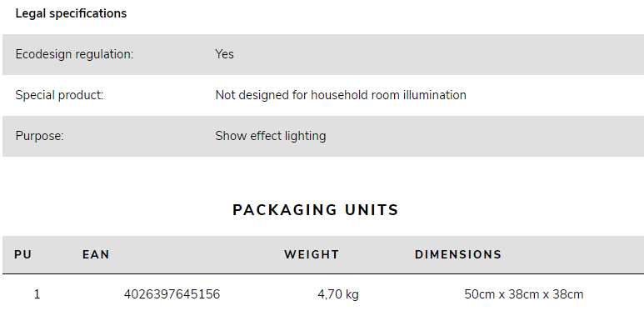Viewport: 644px width, 316px height.
Task: Click the DIMENSIONS column header
Action: [458, 255]
